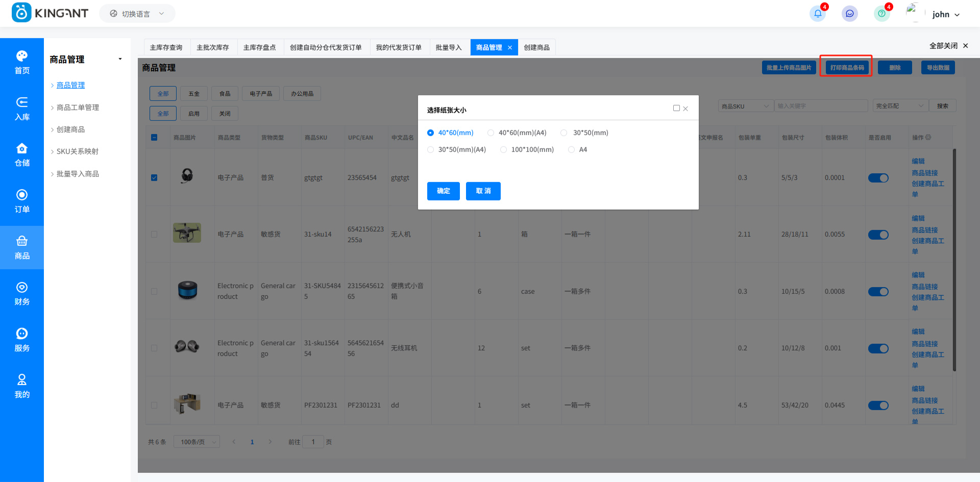Choose the 100*100(mm) paper size
Image resolution: width=980 pixels, height=482 pixels.
(x=504, y=149)
